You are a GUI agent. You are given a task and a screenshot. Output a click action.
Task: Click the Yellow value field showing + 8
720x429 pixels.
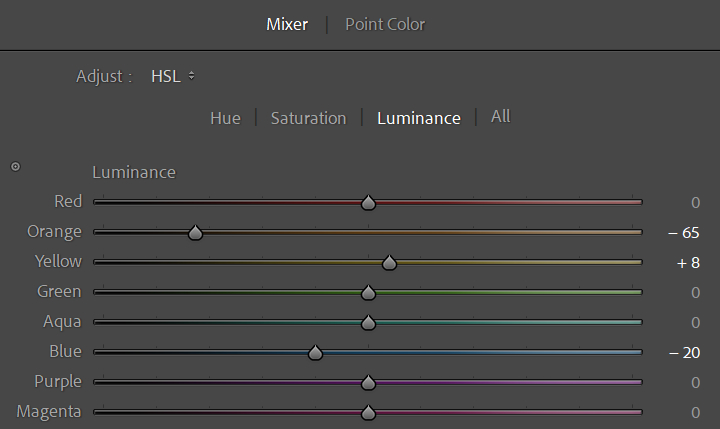(x=688, y=263)
